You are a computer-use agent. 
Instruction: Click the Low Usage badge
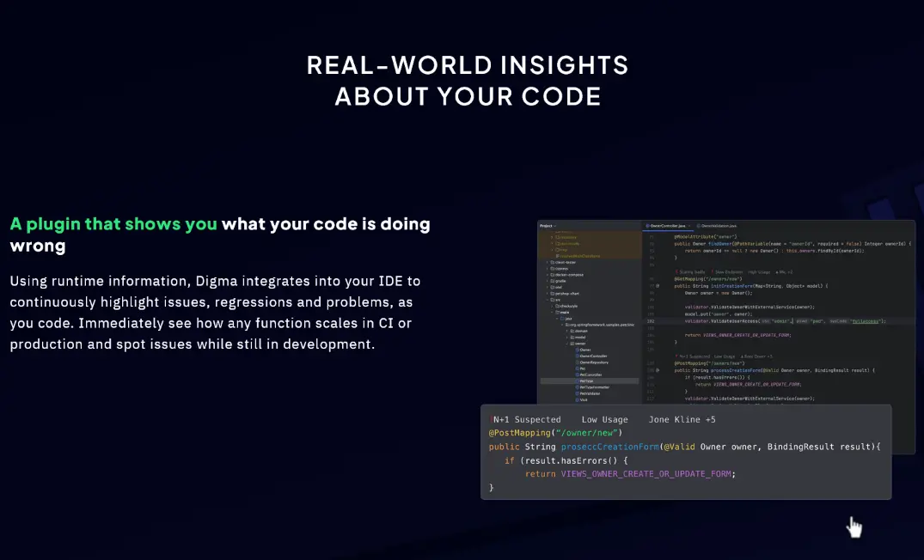point(604,419)
